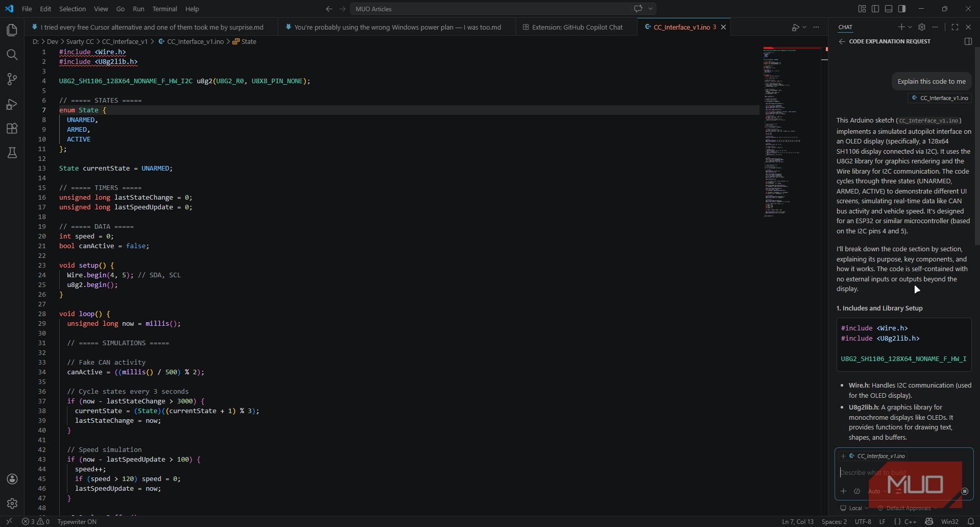The image size is (980, 527).
Task: Click the Customize Layout icon in the title bar
Action: [x=862, y=9]
